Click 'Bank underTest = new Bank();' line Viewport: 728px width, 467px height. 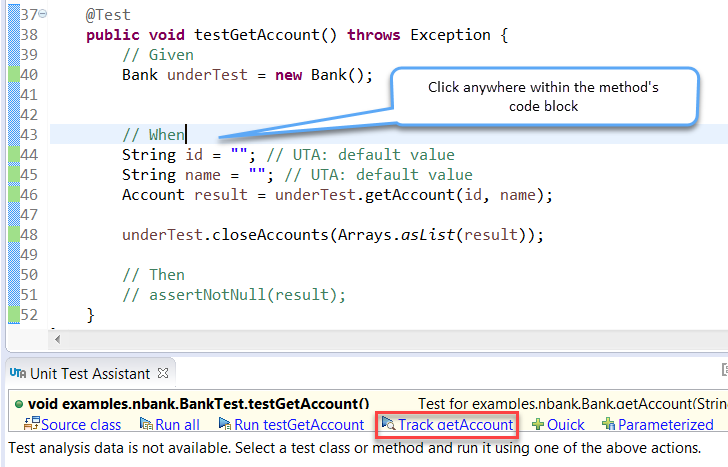coord(247,75)
